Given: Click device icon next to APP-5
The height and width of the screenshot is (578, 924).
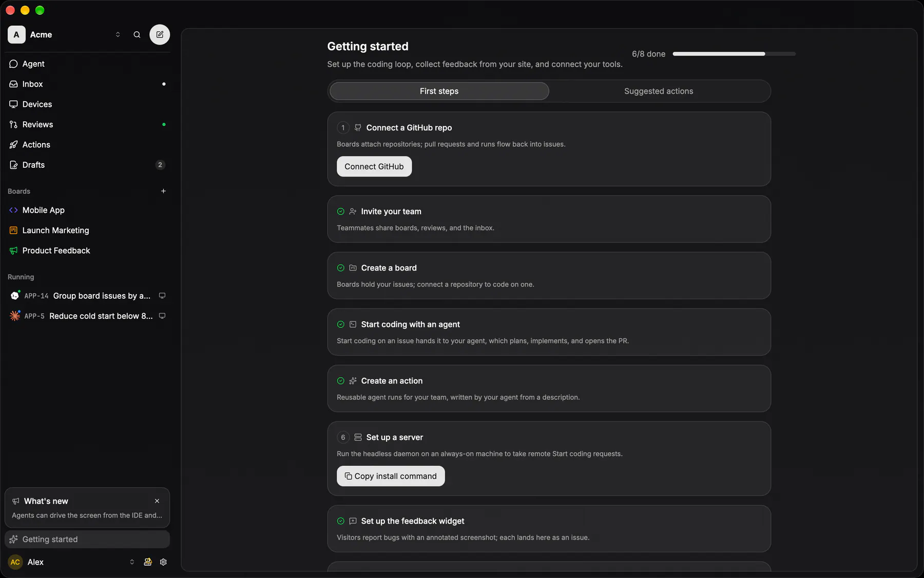Looking at the screenshot, I should (162, 316).
